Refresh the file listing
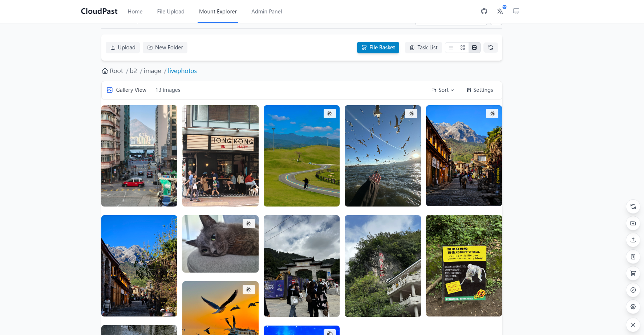This screenshot has width=644, height=335. (x=490, y=47)
